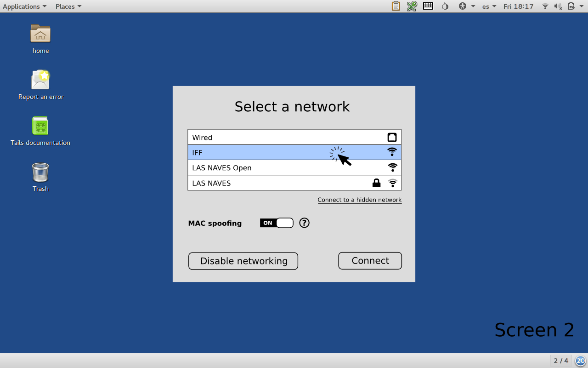588x368 pixels.
Task: Open the Applications menu
Action: 24,6
